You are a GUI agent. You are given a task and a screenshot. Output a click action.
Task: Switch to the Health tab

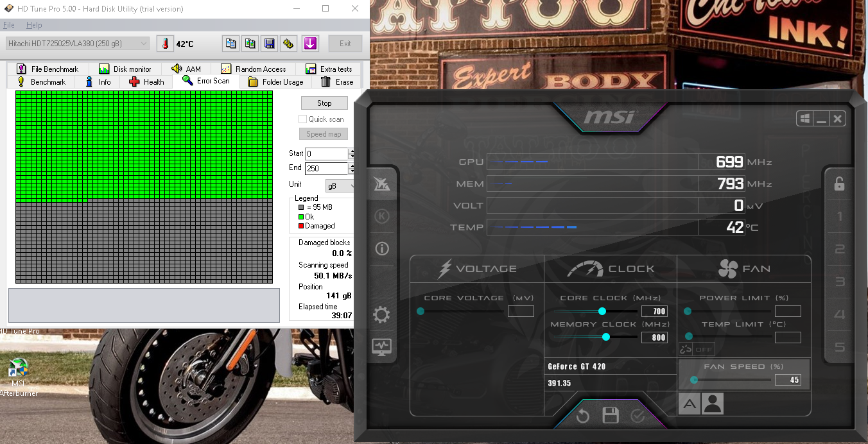tap(147, 81)
